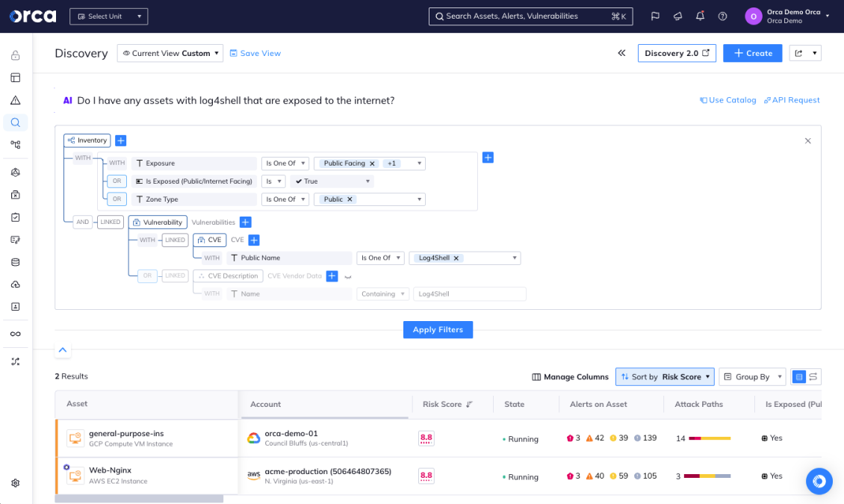This screenshot has width=844, height=504.
Task: Click the Create button
Action: [x=752, y=53]
